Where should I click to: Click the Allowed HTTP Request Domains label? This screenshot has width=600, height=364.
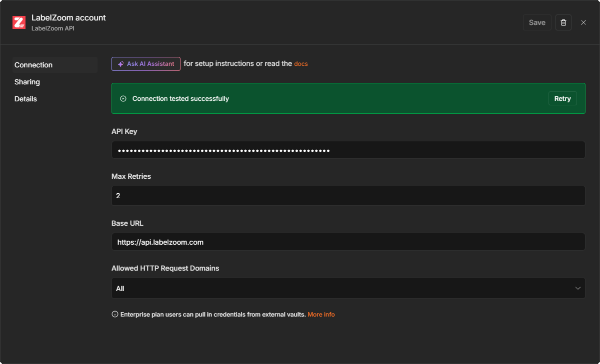tap(165, 268)
